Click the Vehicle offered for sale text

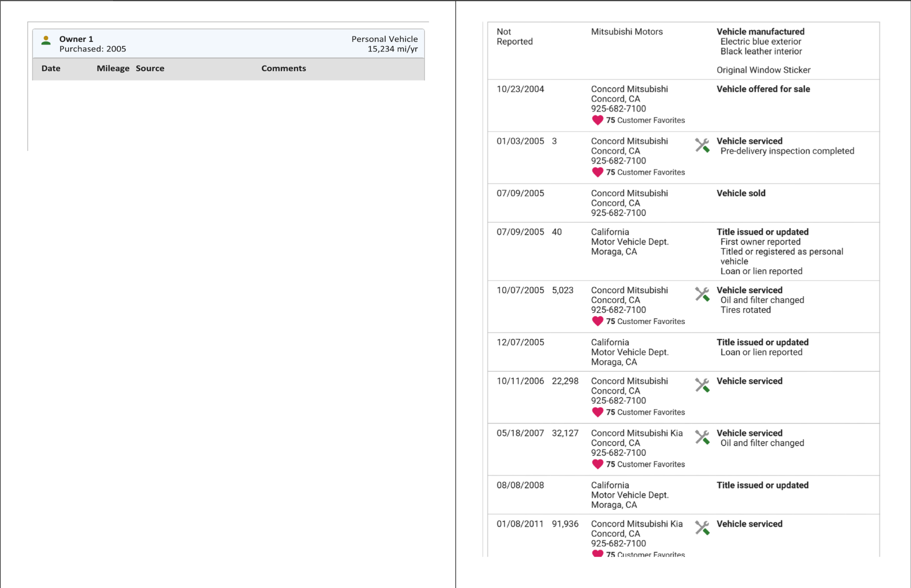coord(763,89)
